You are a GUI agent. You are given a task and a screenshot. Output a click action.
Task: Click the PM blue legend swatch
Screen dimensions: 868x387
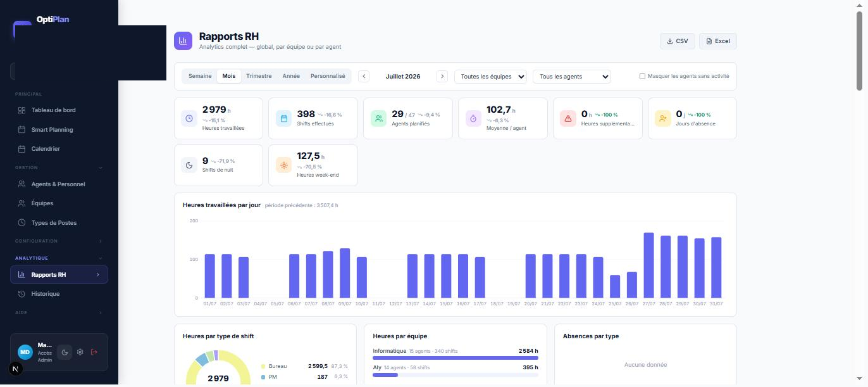263,377
